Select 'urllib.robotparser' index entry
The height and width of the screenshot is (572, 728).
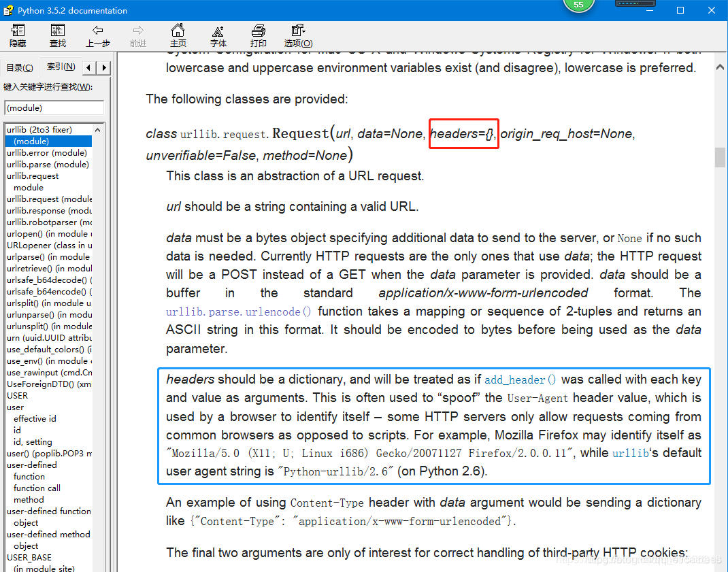pyautogui.click(x=49, y=222)
